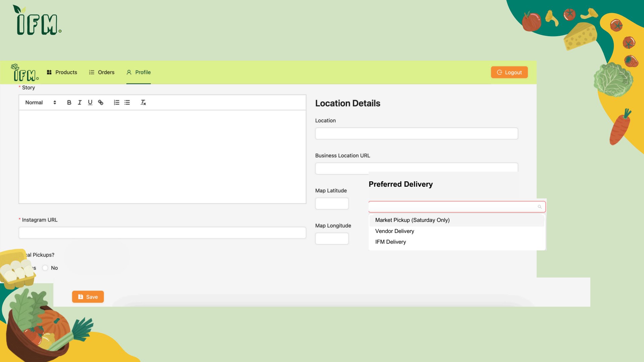This screenshot has height=362, width=644.
Task: Toggle underline formatting in Story editor
Action: (x=90, y=103)
